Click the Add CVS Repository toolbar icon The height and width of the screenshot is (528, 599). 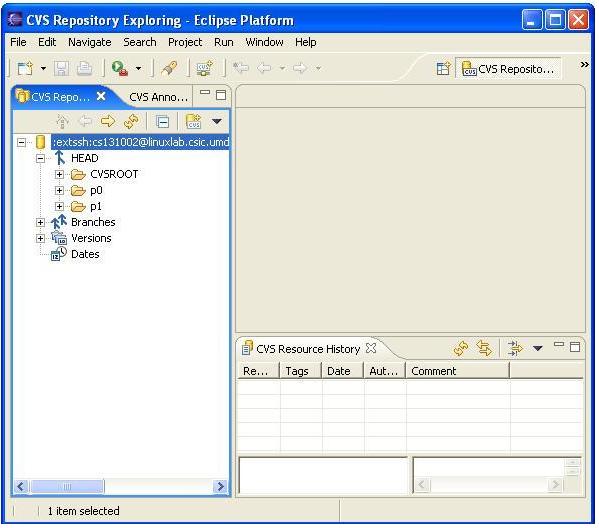pyautogui.click(x=205, y=69)
